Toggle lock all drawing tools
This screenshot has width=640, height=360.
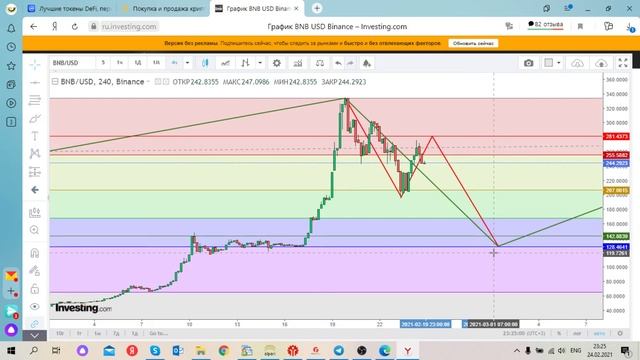35,289
